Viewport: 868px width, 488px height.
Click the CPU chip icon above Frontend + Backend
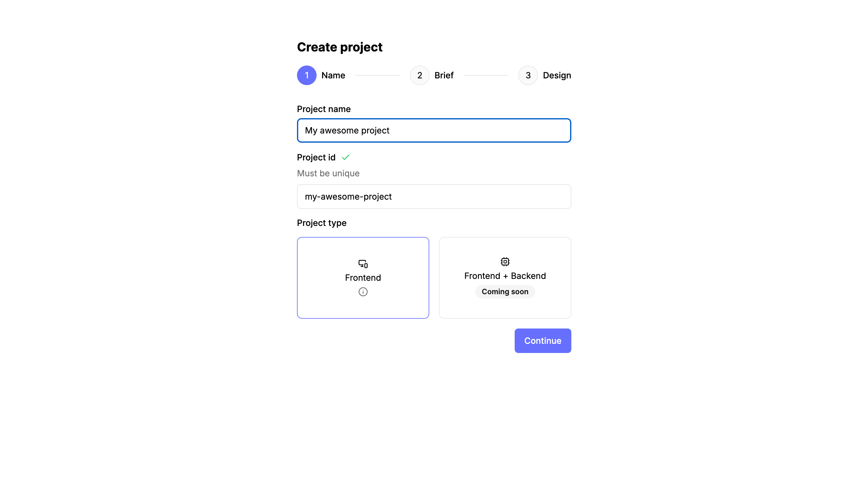tap(505, 261)
